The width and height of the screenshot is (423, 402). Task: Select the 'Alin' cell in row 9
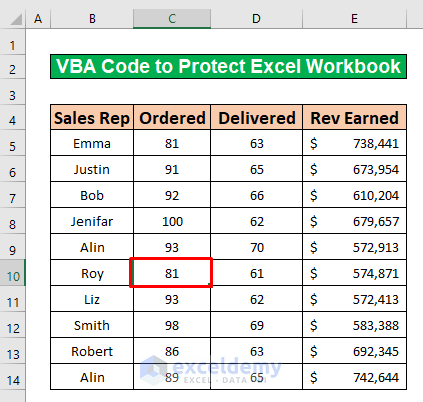(92, 247)
